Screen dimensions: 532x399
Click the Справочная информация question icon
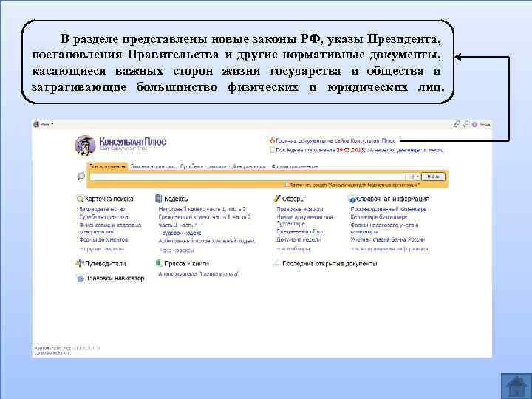pos(352,199)
